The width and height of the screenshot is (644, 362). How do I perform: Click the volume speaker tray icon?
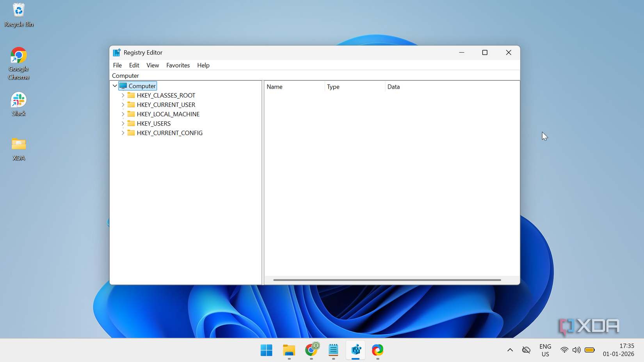(576, 350)
